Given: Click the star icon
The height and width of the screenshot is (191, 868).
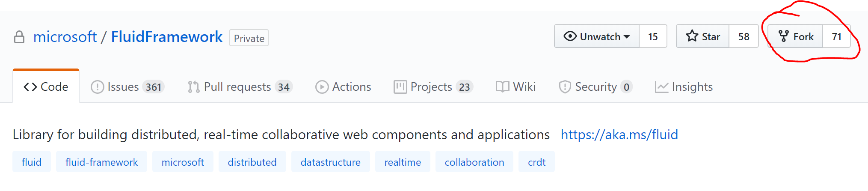Looking at the screenshot, I should click(692, 36).
